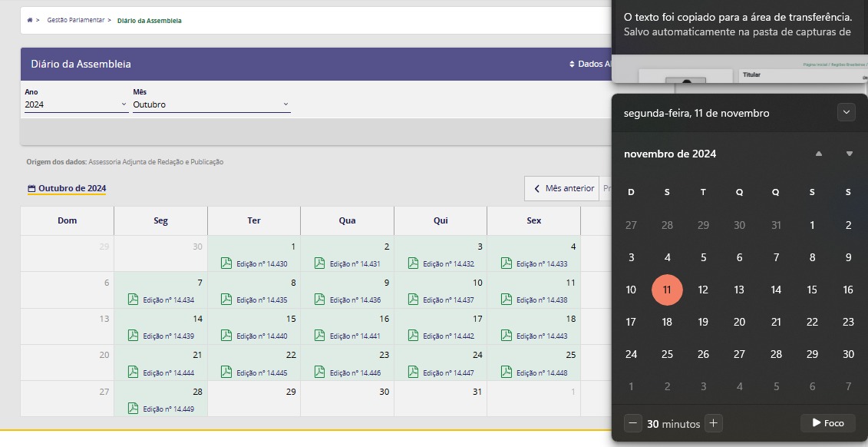Click Gestão Parlamentar breadcrumb link

click(x=75, y=20)
